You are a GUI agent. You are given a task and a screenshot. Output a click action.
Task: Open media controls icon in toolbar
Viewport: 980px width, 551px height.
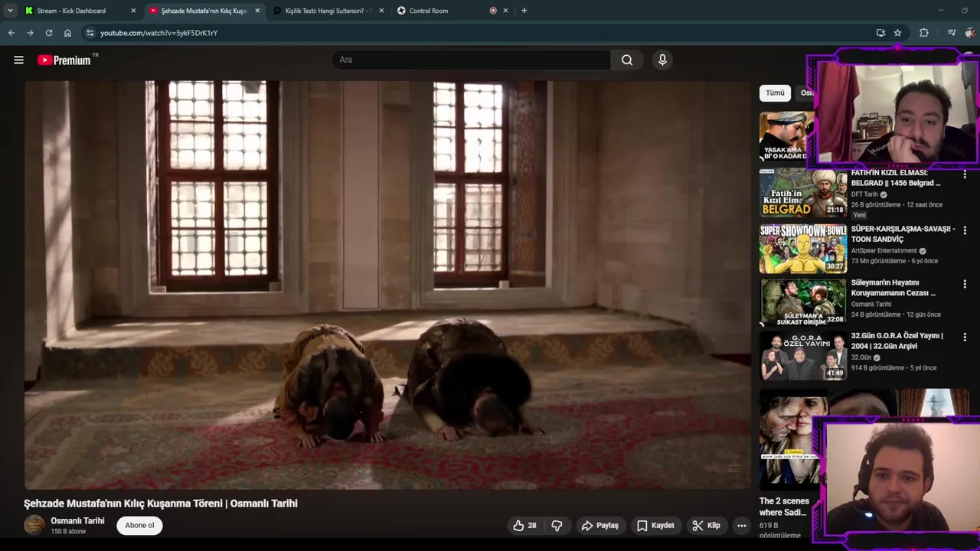click(x=952, y=33)
